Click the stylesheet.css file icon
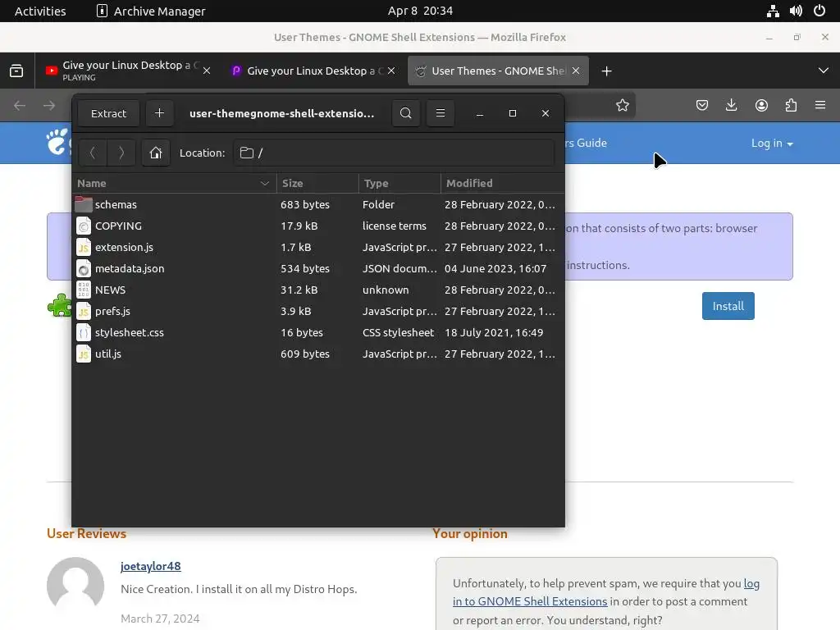840x630 pixels. [84, 333]
